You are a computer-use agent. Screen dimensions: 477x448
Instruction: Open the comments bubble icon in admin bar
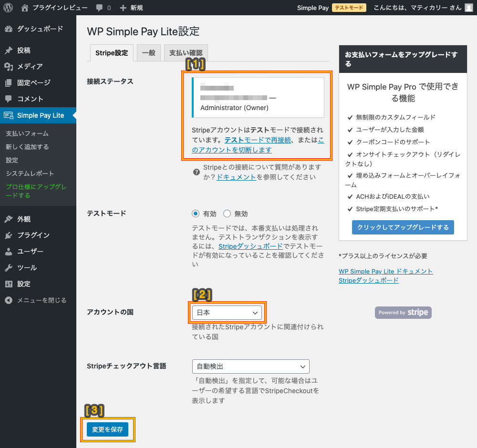click(x=99, y=8)
